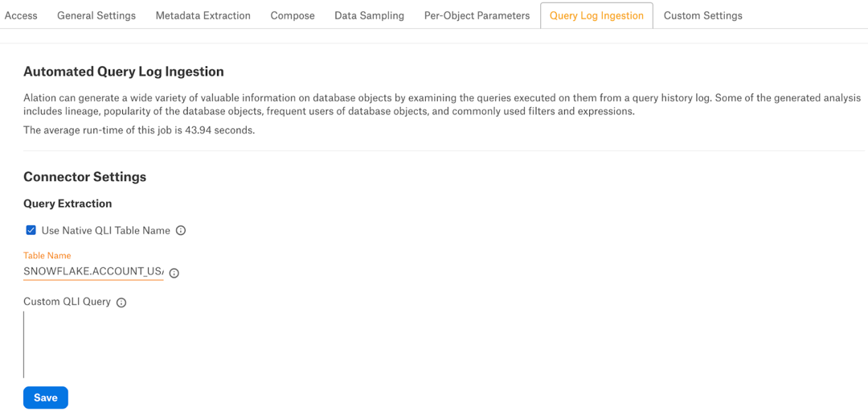Click the Connector Settings heading
This screenshot has width=868, height=416.
click(84, 177)
